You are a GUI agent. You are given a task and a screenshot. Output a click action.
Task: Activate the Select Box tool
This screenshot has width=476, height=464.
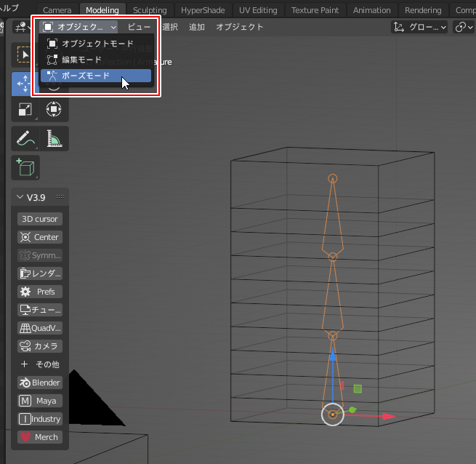(23, 55)
